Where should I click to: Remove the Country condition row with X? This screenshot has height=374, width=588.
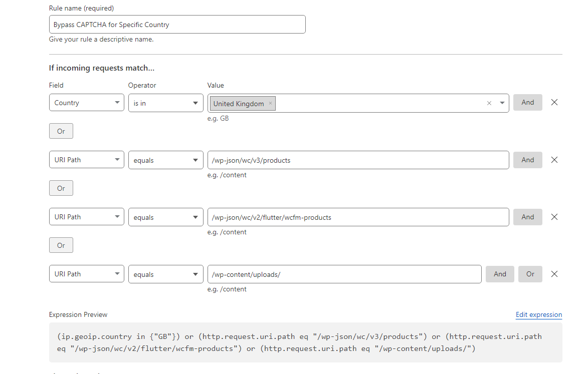coord(554,102)
